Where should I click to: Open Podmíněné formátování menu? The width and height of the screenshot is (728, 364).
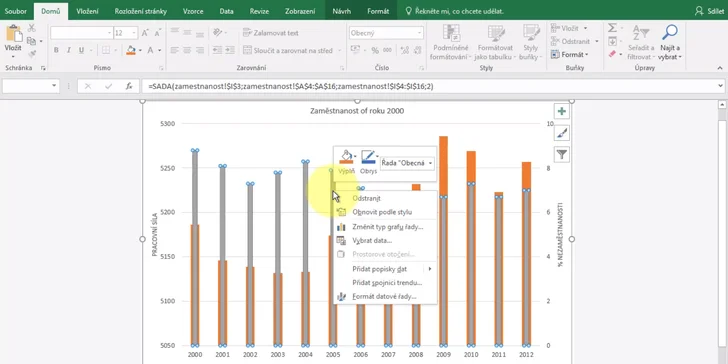450,43
